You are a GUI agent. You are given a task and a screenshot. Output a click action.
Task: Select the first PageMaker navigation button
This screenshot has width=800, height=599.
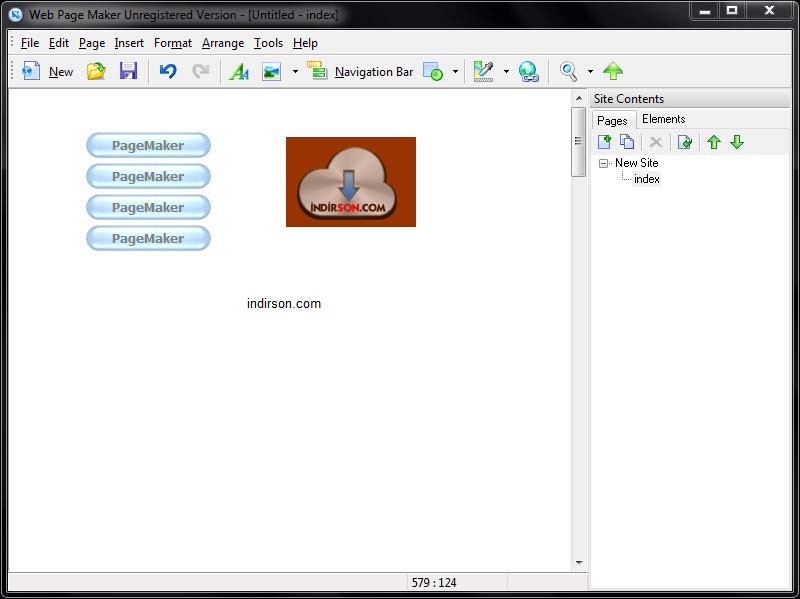148,145
